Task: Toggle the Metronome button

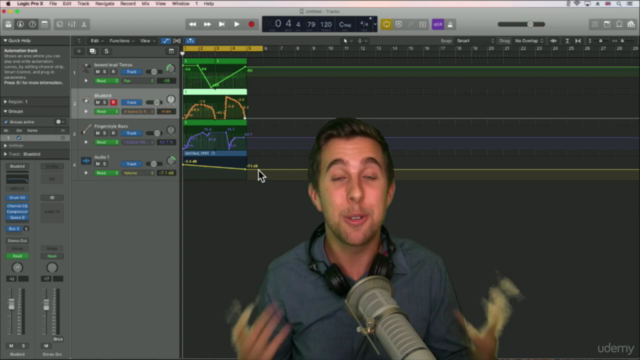Action: (450, 24)
